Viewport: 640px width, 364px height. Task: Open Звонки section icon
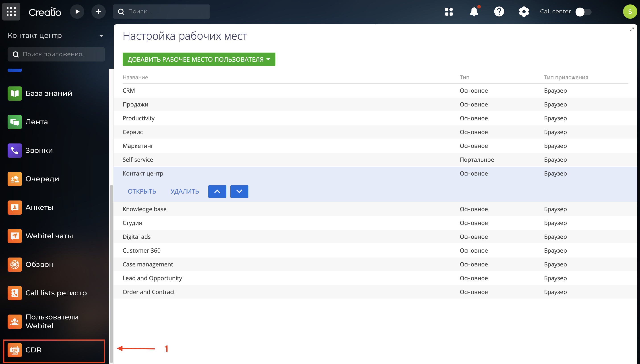[x=14, y=151]
